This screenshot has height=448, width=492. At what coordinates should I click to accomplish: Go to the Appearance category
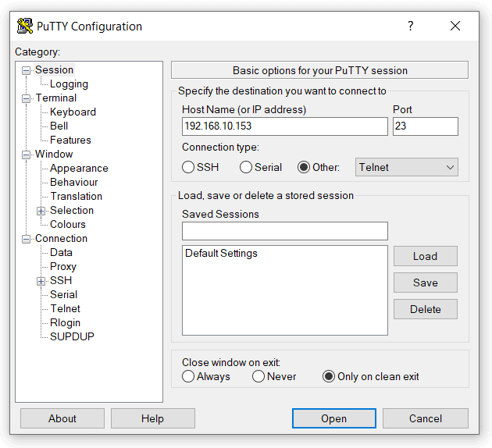(x=79, y=168)
